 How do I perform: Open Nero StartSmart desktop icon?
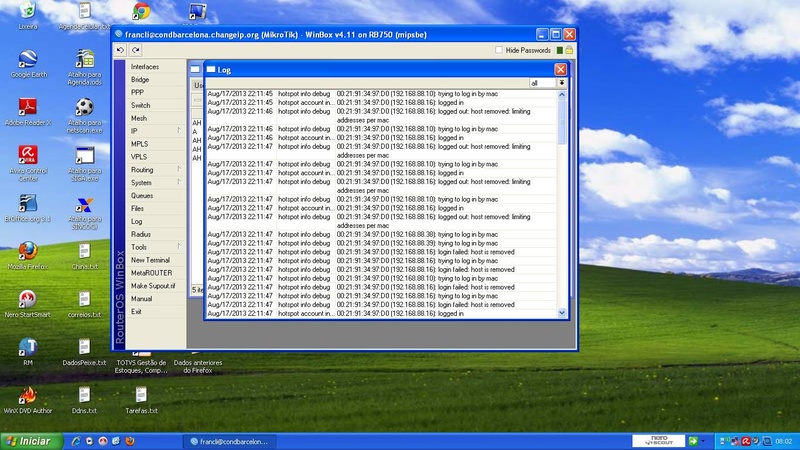[x=28, y=304]
